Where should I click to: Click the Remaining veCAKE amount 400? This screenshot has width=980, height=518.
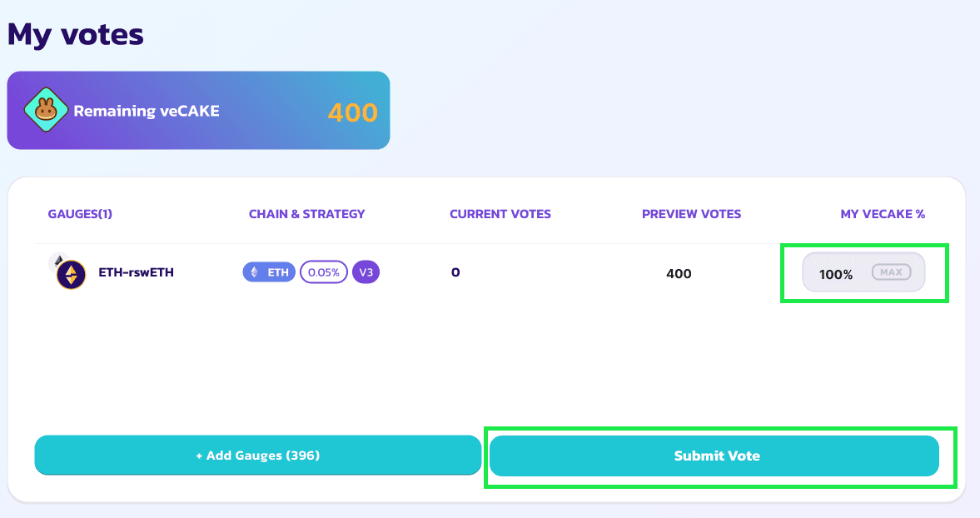tap(352, 112)
